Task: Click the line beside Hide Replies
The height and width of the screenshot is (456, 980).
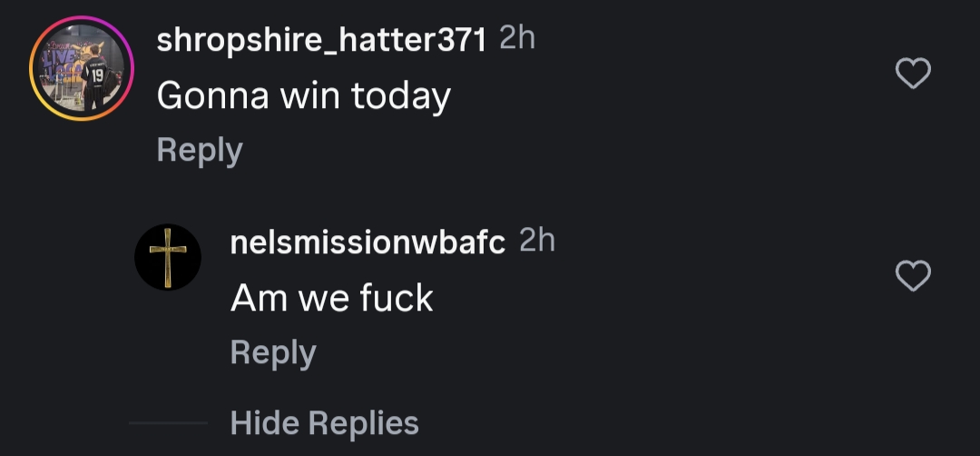Action: [168, 423]
